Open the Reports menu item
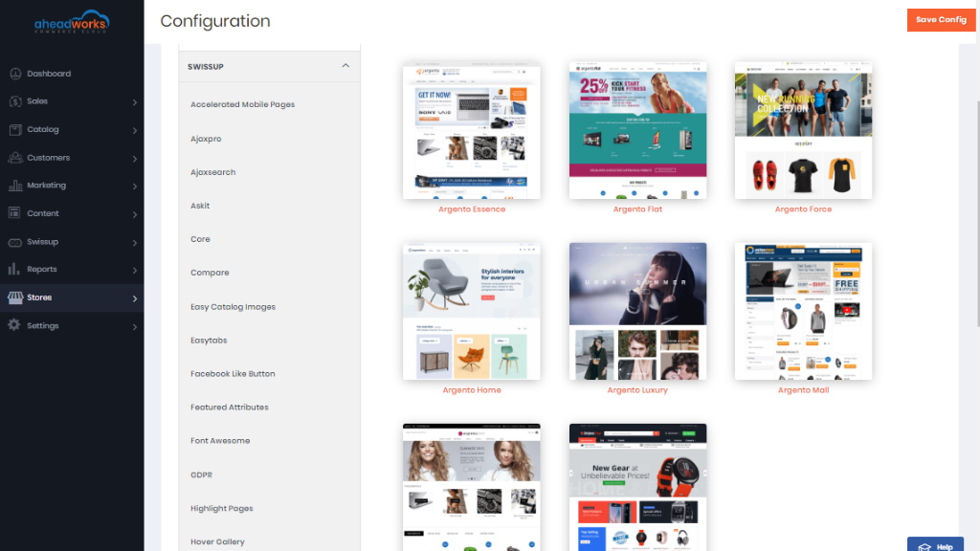Screen dimensions: 980x551 tap(42, 269)
